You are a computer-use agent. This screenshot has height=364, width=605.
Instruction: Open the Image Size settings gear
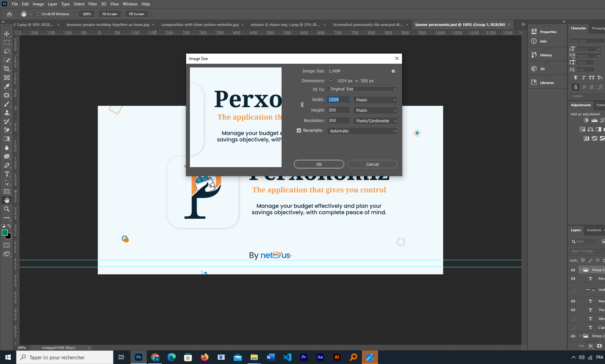[x=394, y=71]
